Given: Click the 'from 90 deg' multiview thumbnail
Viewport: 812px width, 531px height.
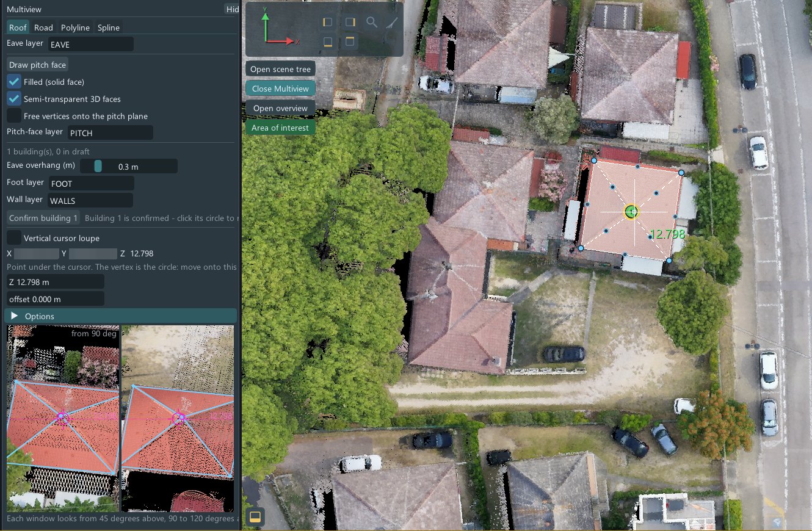Looking at the screenshot, I should coord(63,418).
